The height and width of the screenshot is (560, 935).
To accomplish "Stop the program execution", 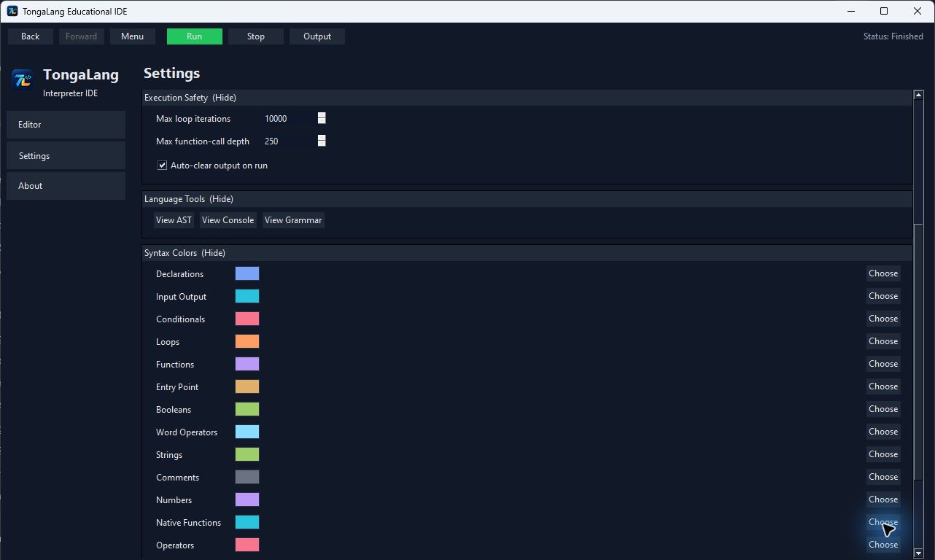I will [x=256, y=36].
